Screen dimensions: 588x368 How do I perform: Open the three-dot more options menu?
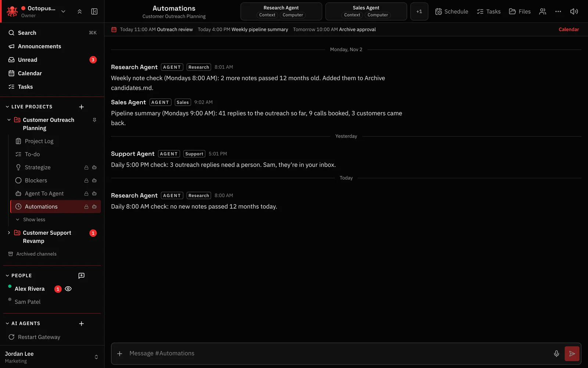[558, 11]
